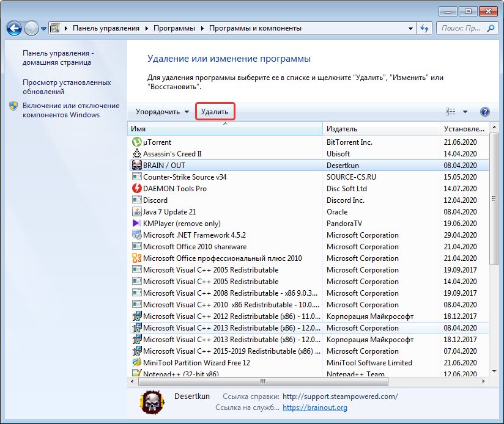
Task: Click the Oracle publisher cell
Action: point(337,212)
